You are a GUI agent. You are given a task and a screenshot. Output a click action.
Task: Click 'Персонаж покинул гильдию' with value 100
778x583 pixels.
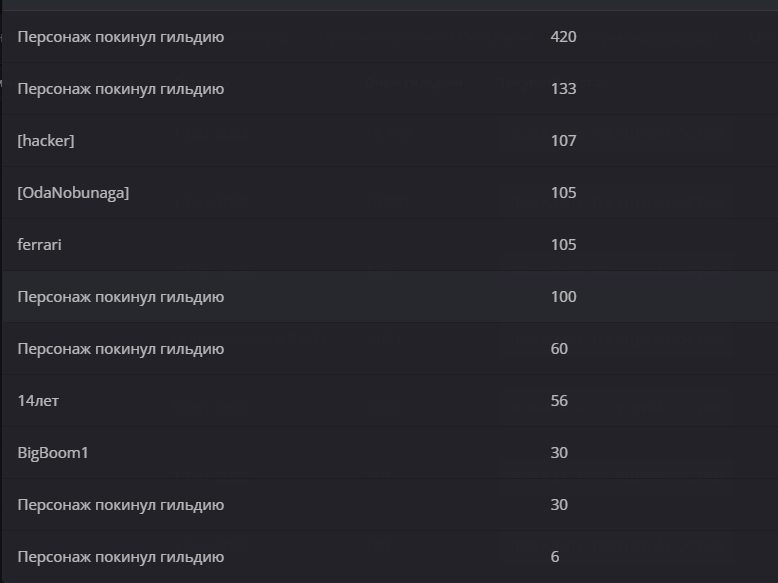pos(121,297)
